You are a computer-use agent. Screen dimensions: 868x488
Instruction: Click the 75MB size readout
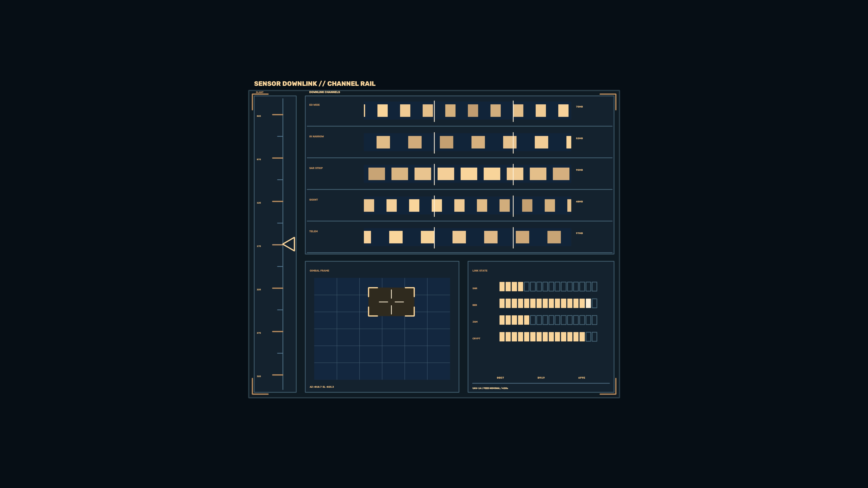579,107
